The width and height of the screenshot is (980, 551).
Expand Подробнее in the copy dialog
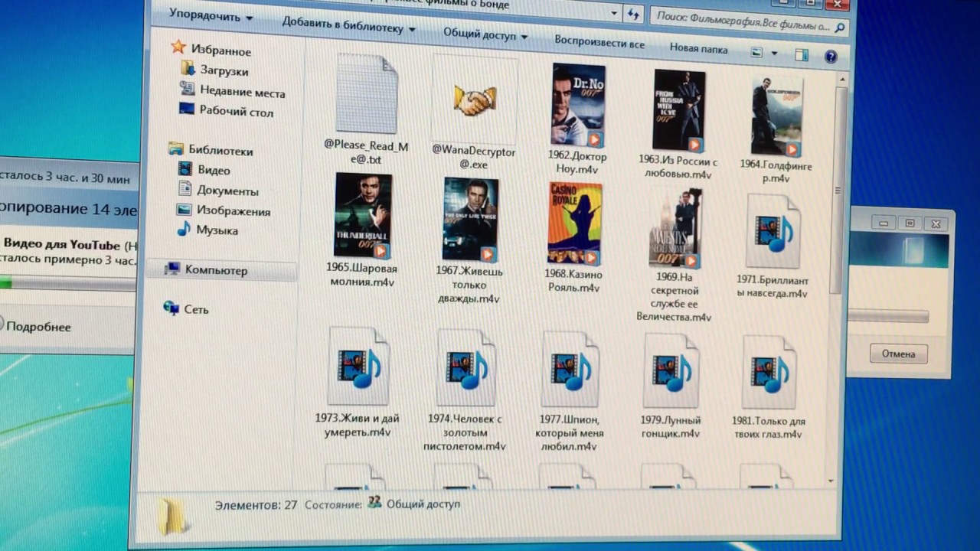pos(37,326)
